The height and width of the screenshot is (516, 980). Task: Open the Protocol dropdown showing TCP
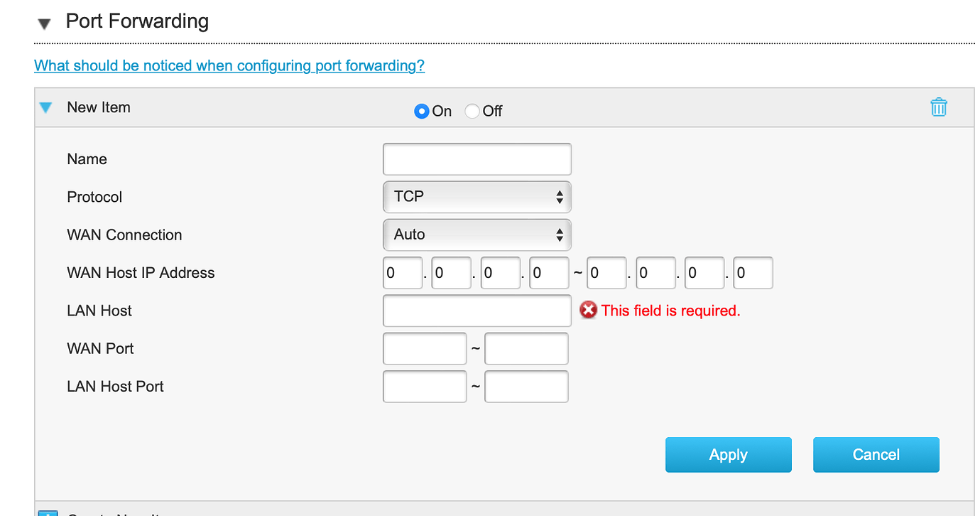(x=477, y=197)
